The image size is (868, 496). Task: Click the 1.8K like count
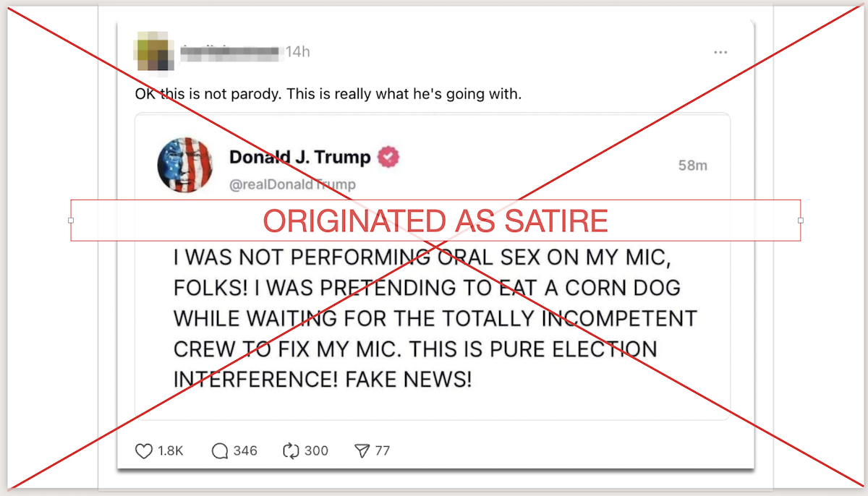coord(169,450)
